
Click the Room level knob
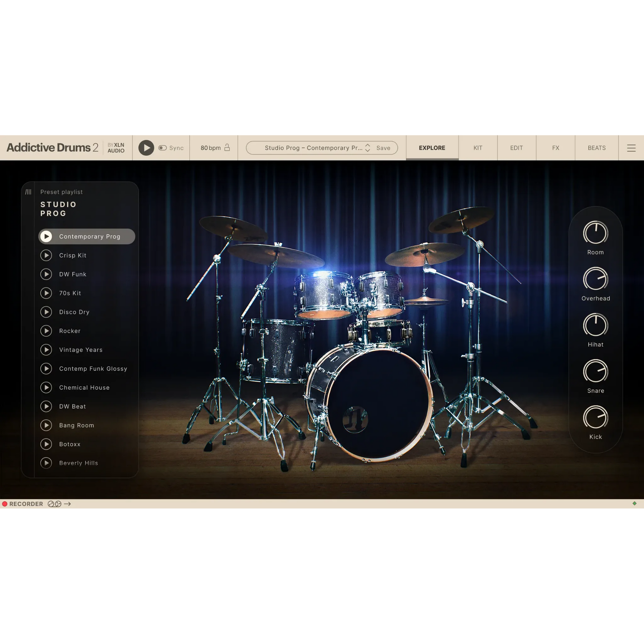coord(595,233)
